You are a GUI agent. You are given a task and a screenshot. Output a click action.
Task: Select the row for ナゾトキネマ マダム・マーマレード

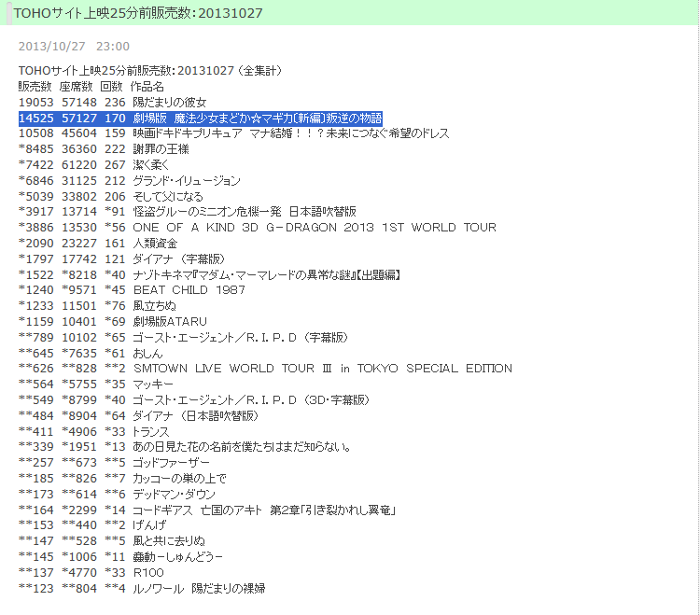click(210, 275)
